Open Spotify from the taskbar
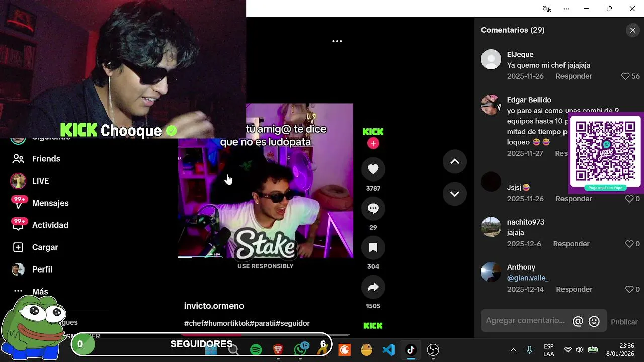 256,349
